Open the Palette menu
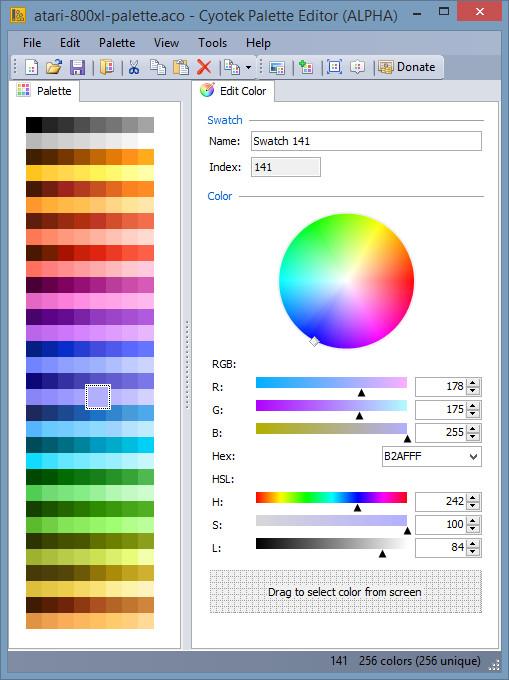Viewport: 509px width, 680px height. pos(117,43)
